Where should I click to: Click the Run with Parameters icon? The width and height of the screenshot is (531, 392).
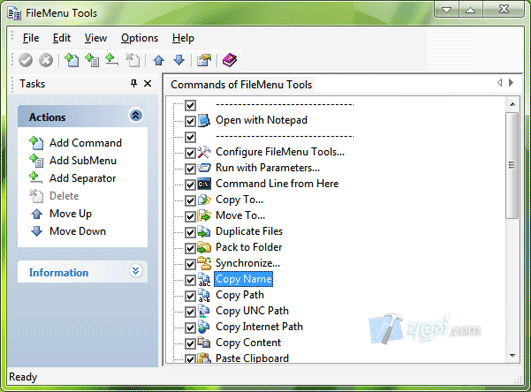(x=204, y=168)
